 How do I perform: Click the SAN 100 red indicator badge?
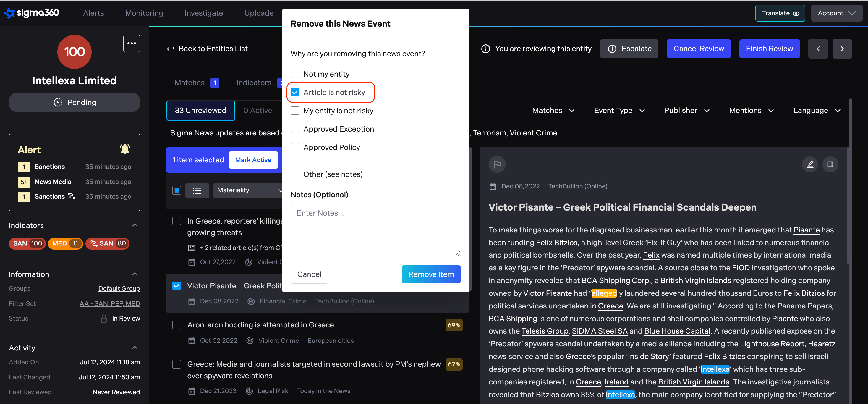click(x=27, y=243)
